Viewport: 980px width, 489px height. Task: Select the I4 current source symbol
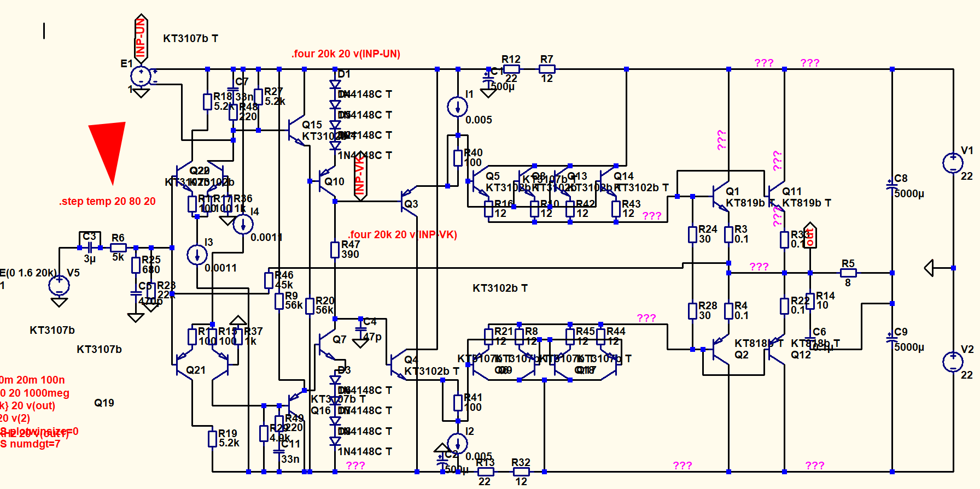point(243,224)
